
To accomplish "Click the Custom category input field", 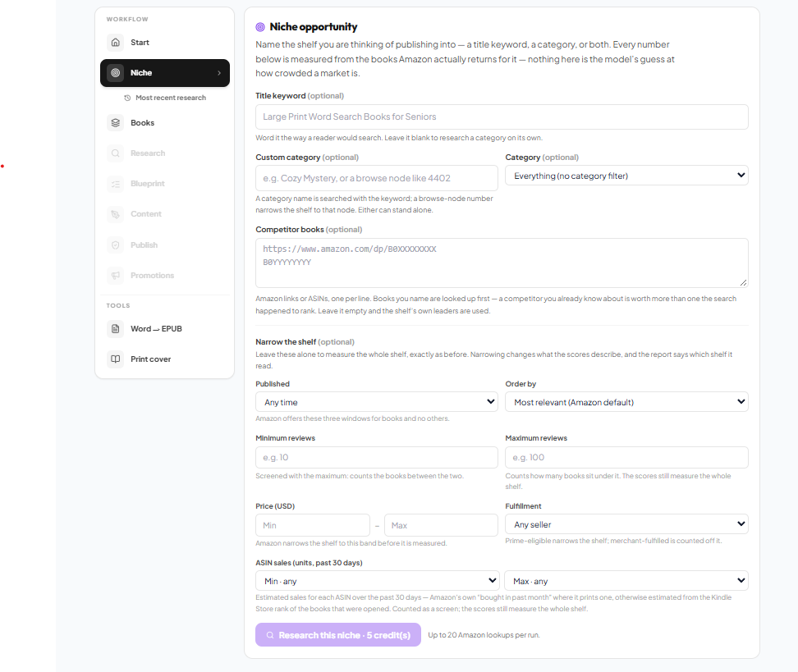I will [377, 178].
